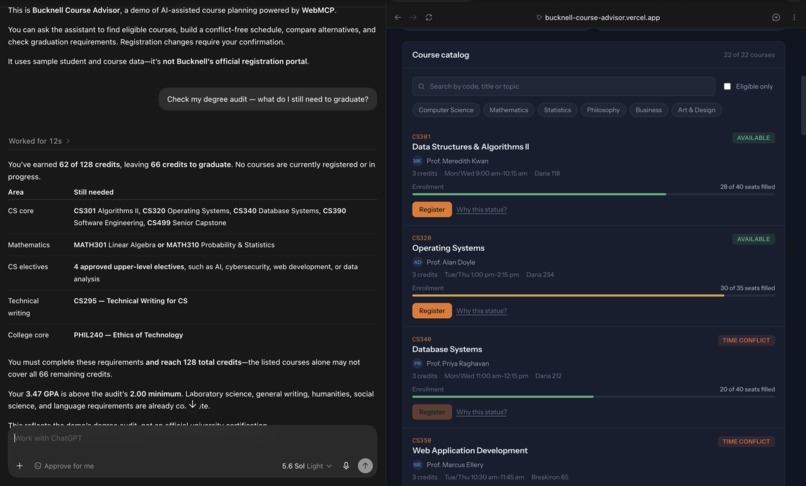
Task: Click disabled Register button for Database Systems
Action: point(432,412)
